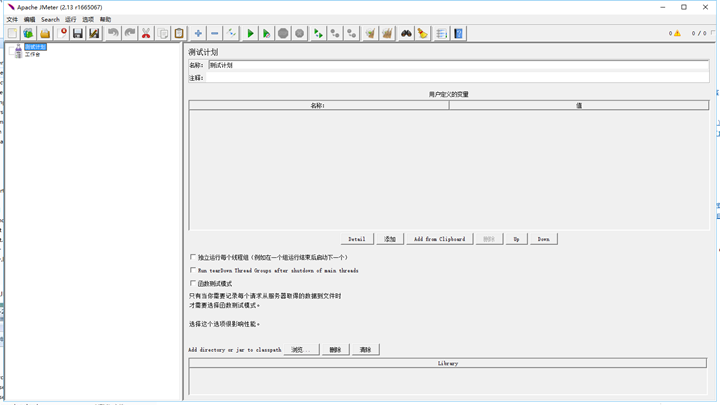This screenshot has width=720, height=405.
Task: Click 删除 button next to 浏览
Action: tap(335, 349)
